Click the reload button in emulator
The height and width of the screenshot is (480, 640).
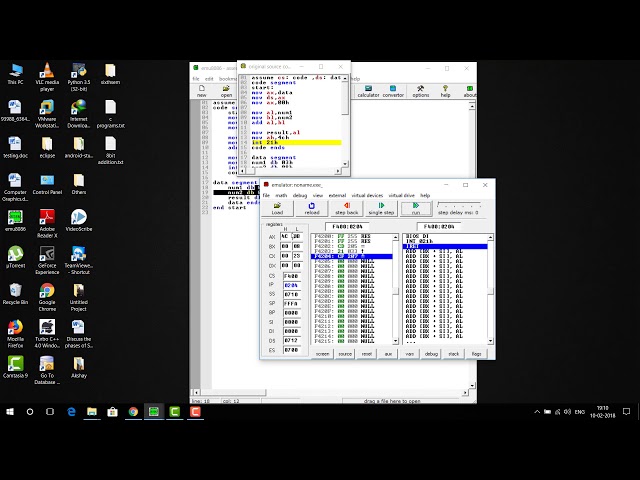(311, 209)
